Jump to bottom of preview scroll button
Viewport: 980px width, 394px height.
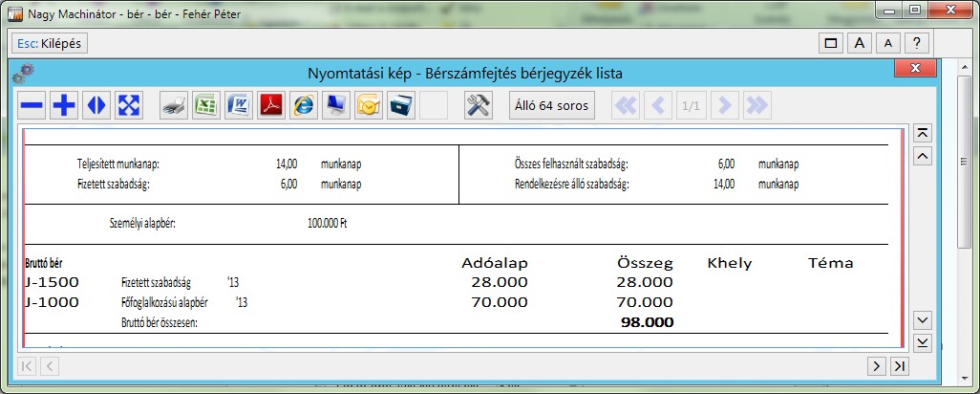(x=923, y=342)
